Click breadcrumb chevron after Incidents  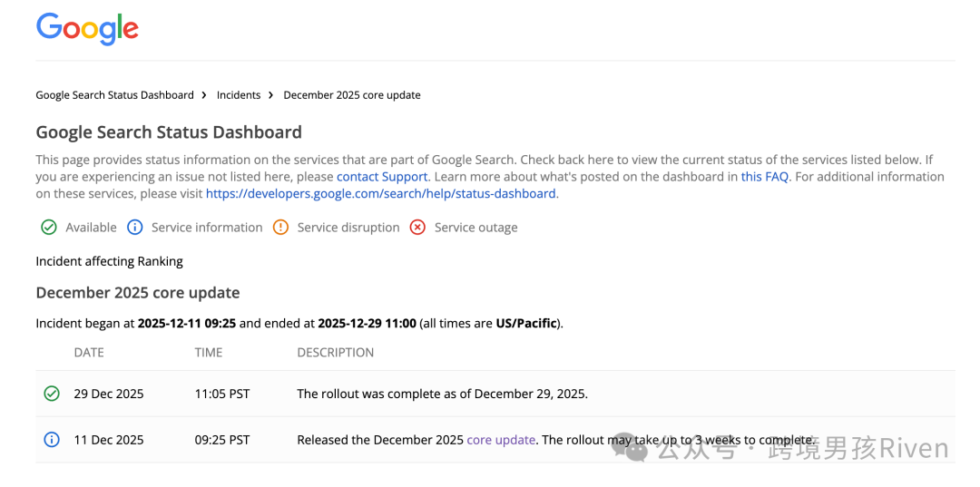(x=271, y=95)
